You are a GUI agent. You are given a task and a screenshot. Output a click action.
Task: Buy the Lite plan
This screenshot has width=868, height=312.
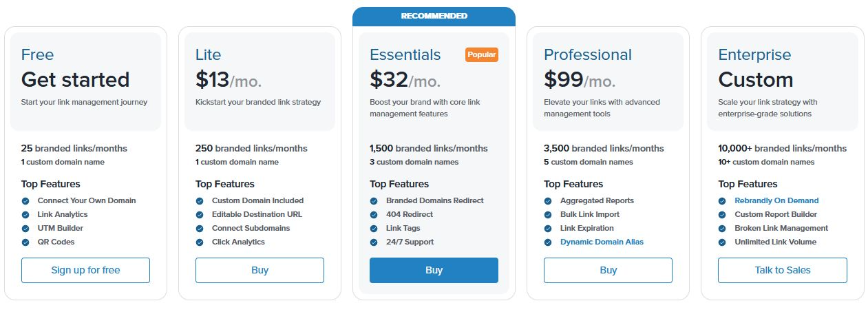pyautogui.click(x=260, y=270)
